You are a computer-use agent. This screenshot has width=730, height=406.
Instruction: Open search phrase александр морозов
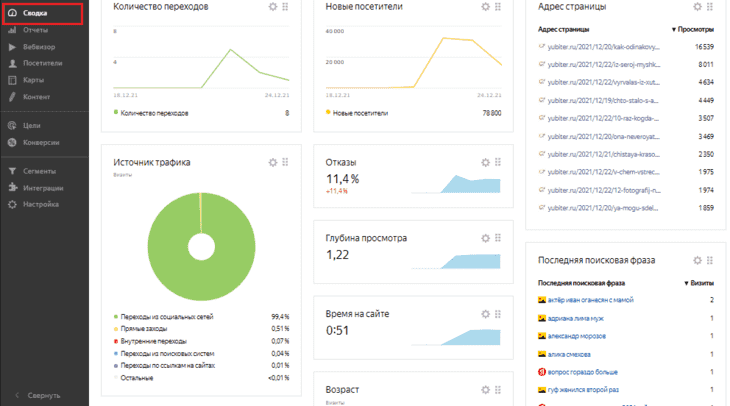[x=576, y=336]
